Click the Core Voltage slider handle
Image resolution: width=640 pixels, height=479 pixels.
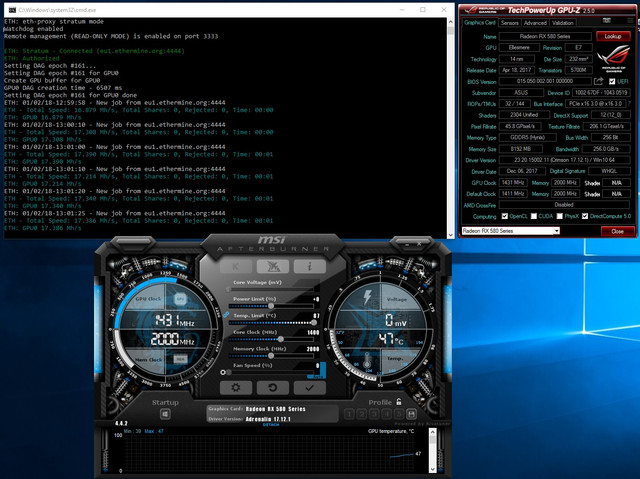[228, 289]
